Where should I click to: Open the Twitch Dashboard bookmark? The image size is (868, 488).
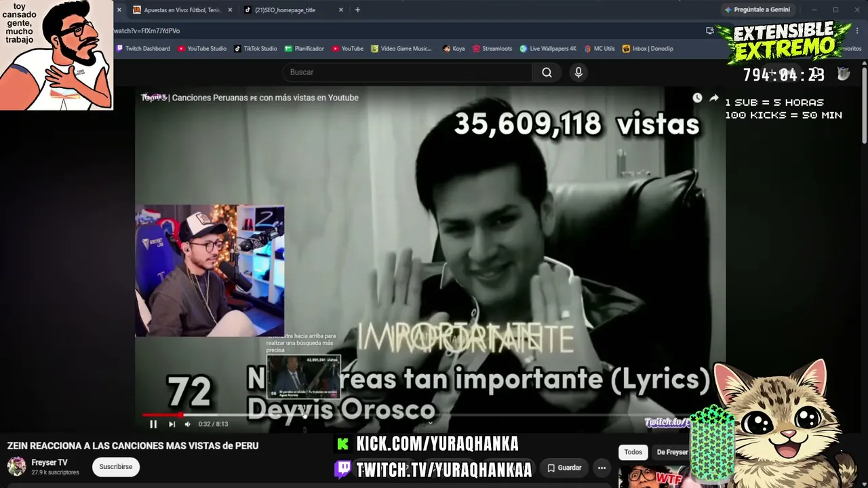[143, 49]
